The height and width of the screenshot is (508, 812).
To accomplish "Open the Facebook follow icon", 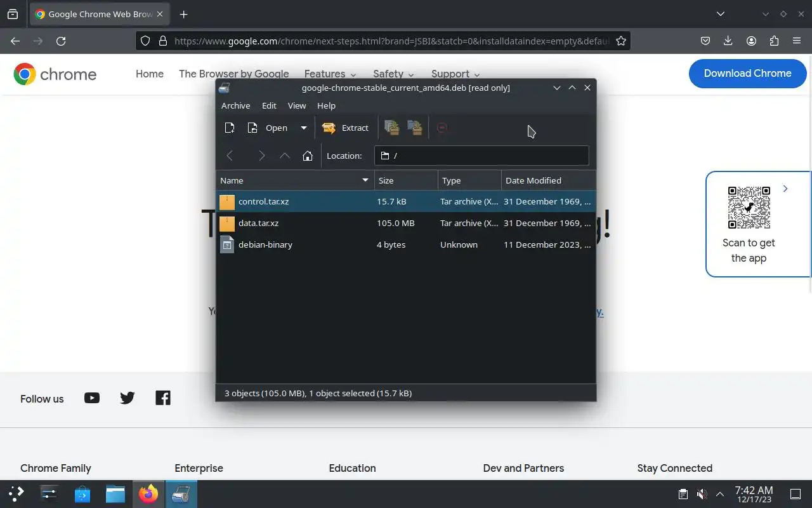I will [163, 398].
